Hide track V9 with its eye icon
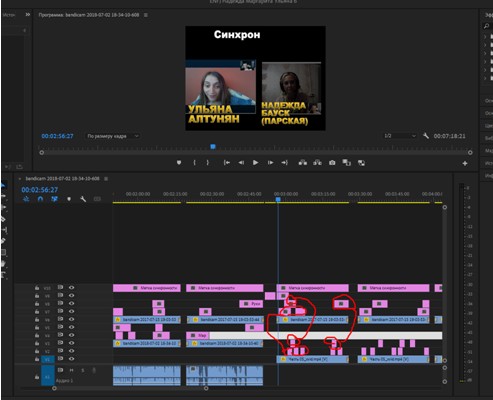The image size is (493, 400). point(71,295)
